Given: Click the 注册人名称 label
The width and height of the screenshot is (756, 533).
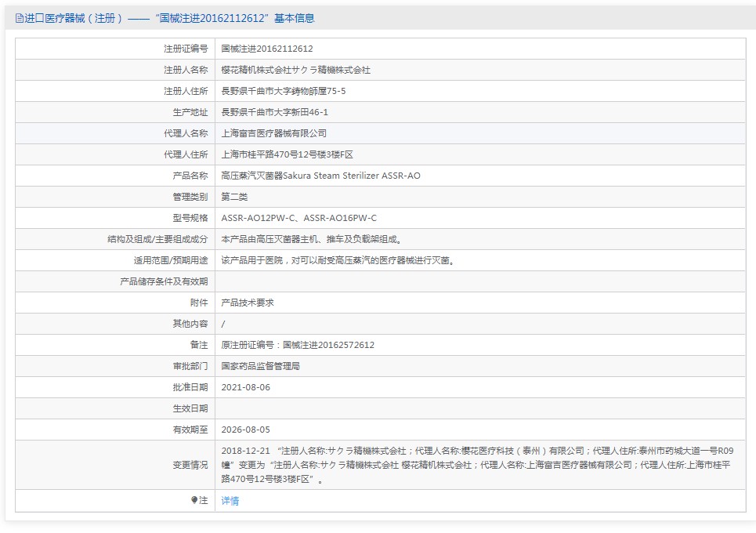Looking at the screenshot, I should click(186, 70).
